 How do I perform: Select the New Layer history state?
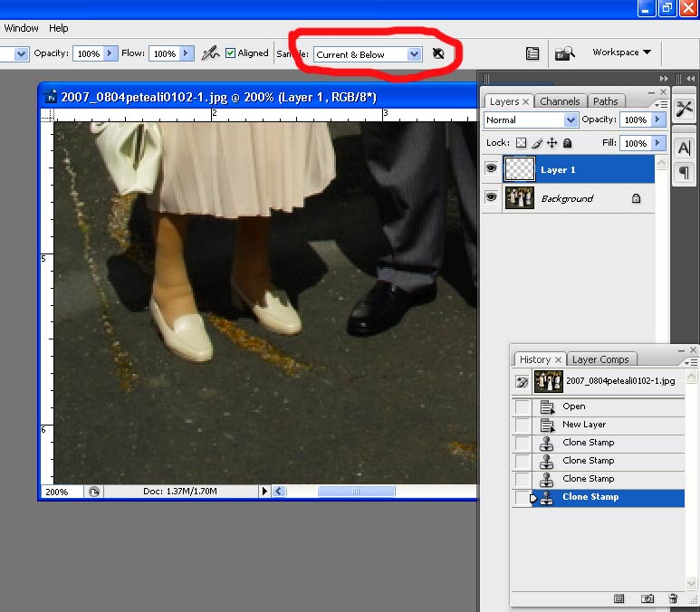click(x=584, y=425)
